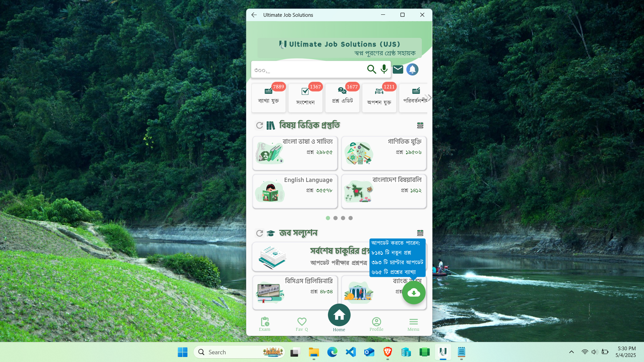This screenshot has width=644, height=362.
Task: Launch Microsoft Edge from the taskbar
Action: pos(332,352)
